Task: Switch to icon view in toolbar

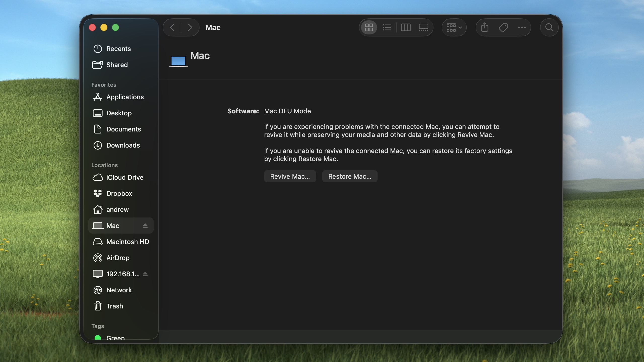Action: 369,27
